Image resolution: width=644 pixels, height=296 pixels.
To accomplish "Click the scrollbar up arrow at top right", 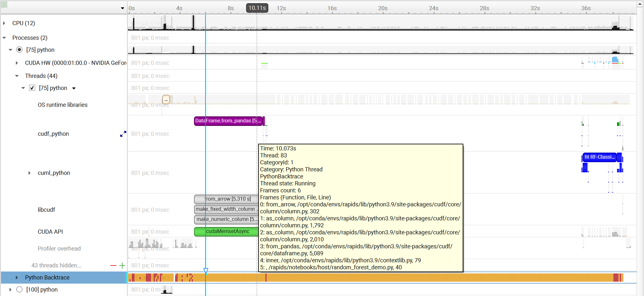I will (x=640, y=4).
